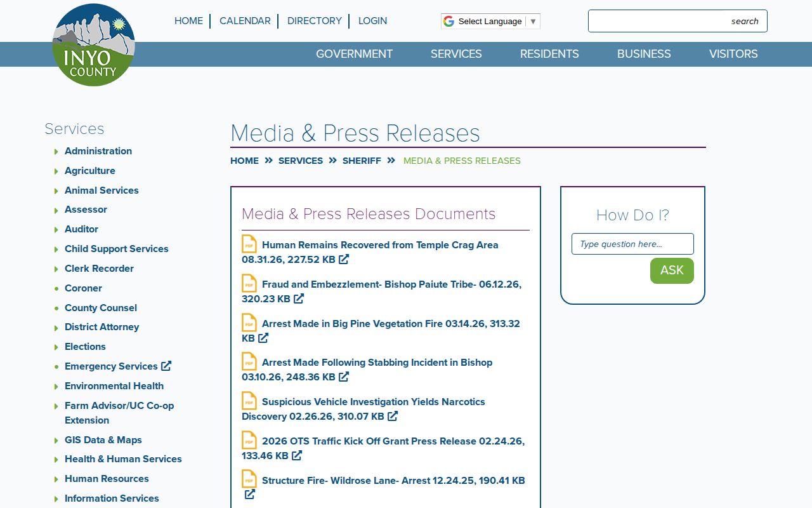Focus the 'Type question here' field
812x508 pixels.
pos(632,244)
